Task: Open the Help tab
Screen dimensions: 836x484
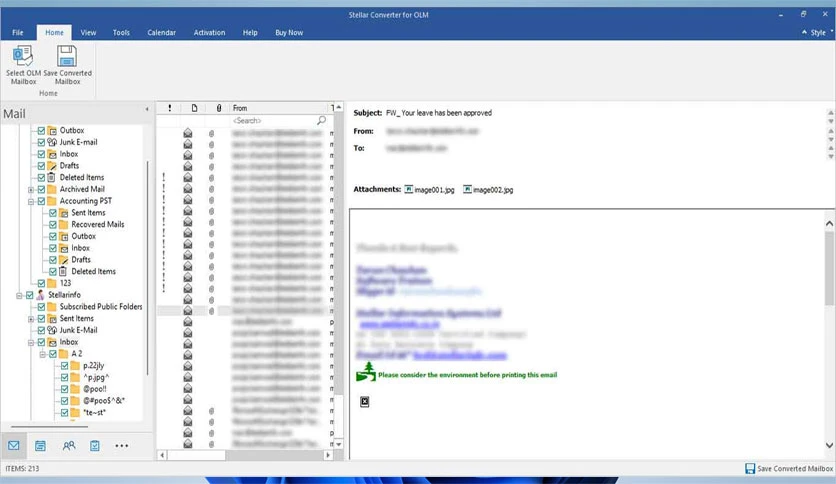Action: 250,33
